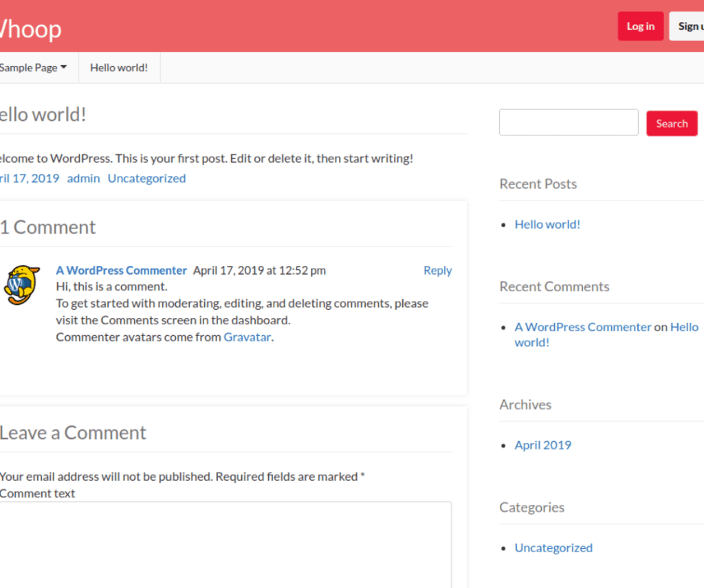Expand the Sample Page dropdown menu
The height and width of the screenshot is (588, 704).
[33, 68]
